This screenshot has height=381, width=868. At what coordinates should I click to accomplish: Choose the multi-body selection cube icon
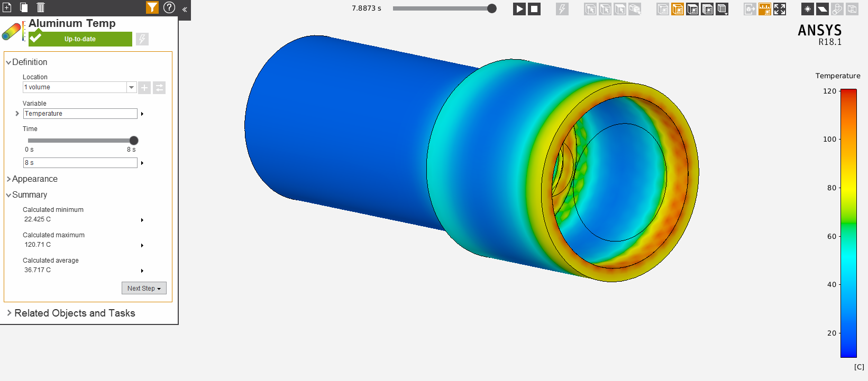(x=635, y=9)
